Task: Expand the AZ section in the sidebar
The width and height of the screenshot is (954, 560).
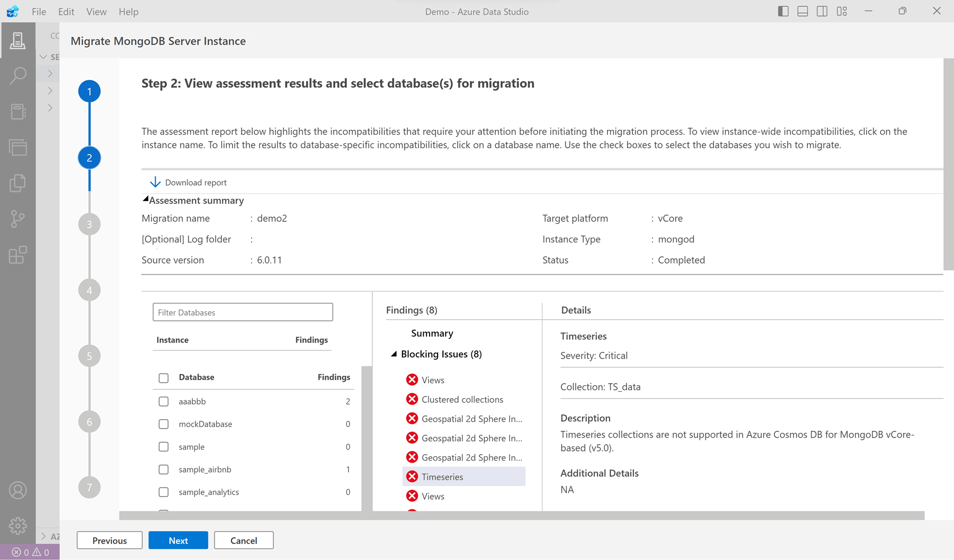Action: 44,536
